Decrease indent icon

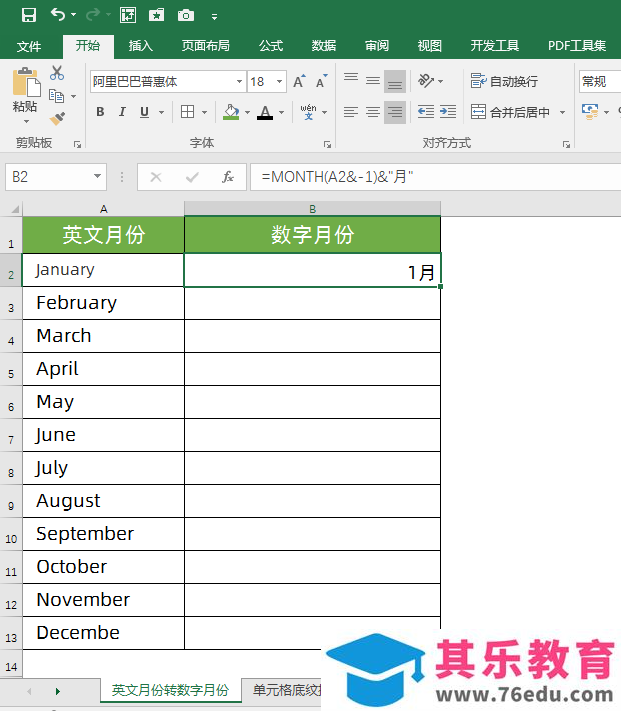pos(426,112)
